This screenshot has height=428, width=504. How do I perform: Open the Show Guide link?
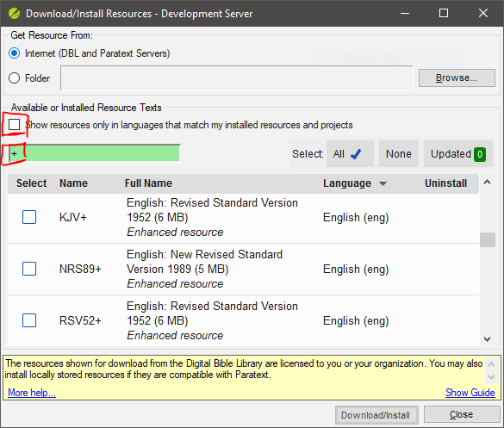tap(470, 393)
